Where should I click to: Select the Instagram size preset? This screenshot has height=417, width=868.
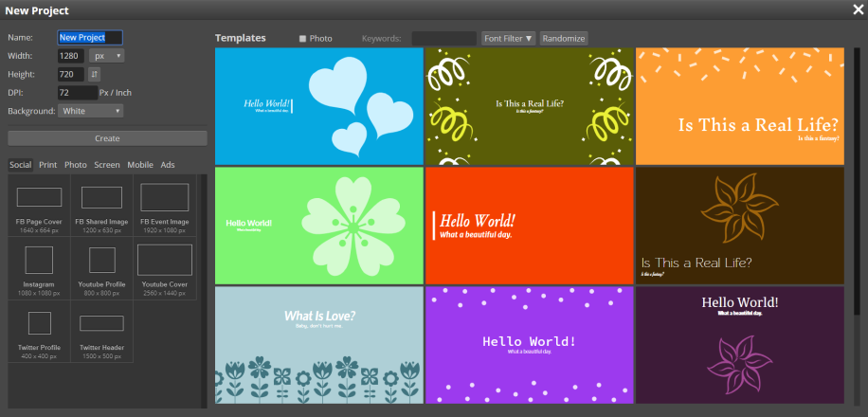click(39, 267)
